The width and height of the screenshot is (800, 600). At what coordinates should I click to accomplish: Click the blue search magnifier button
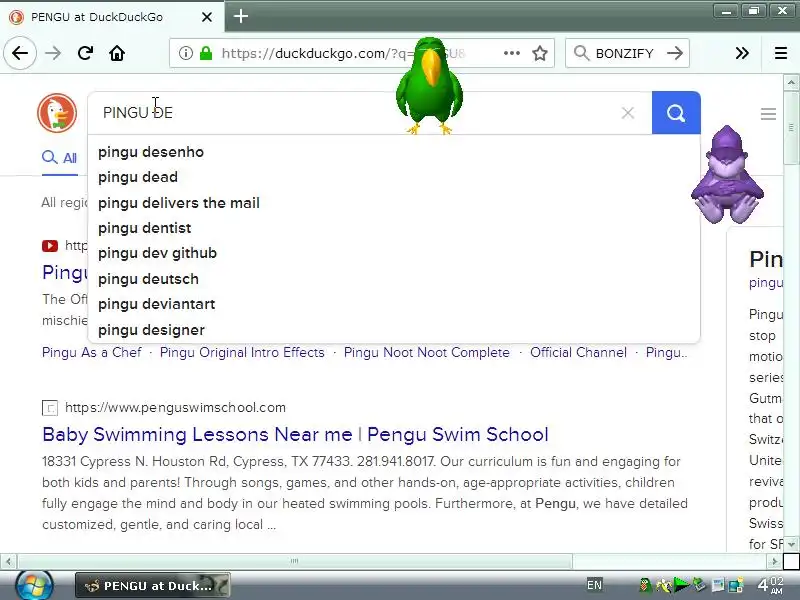pos(676,113)
